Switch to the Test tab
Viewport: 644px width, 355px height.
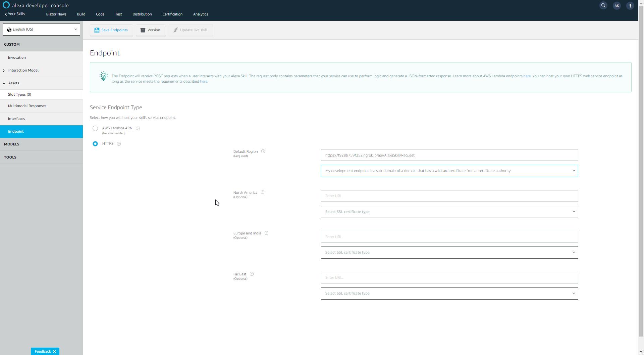[x=118, y=14]
